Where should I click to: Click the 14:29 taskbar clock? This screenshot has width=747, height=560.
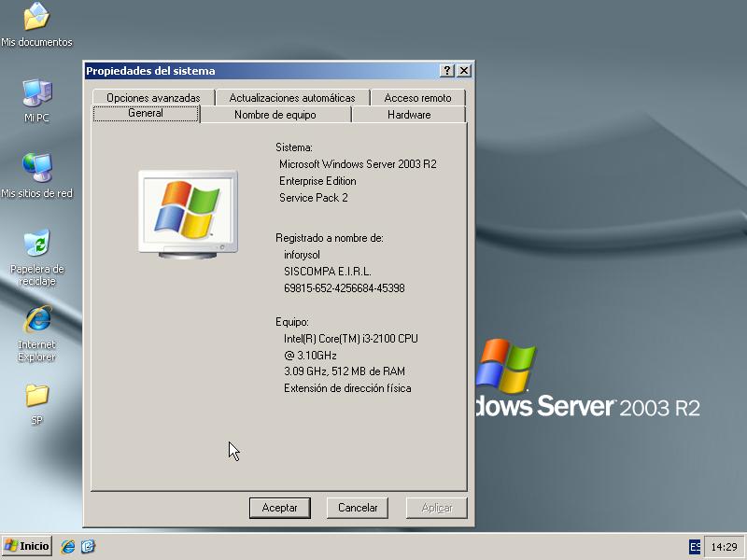[725, 547]
